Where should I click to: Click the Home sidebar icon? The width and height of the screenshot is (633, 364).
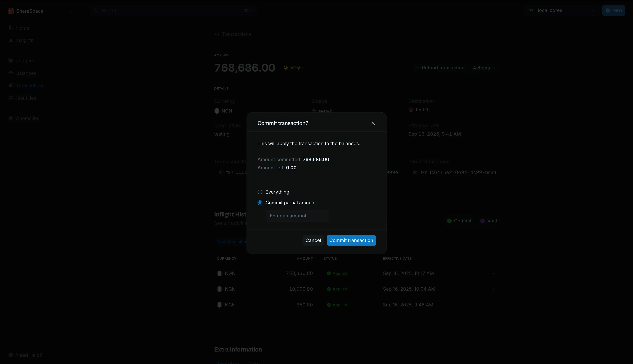[10, 28]
